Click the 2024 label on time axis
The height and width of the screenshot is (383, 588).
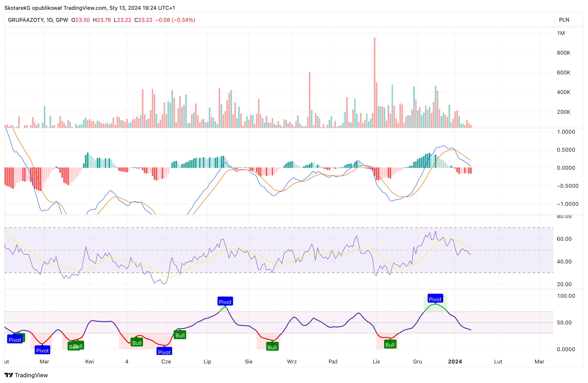pyautogui.click(x=455, y=361)
